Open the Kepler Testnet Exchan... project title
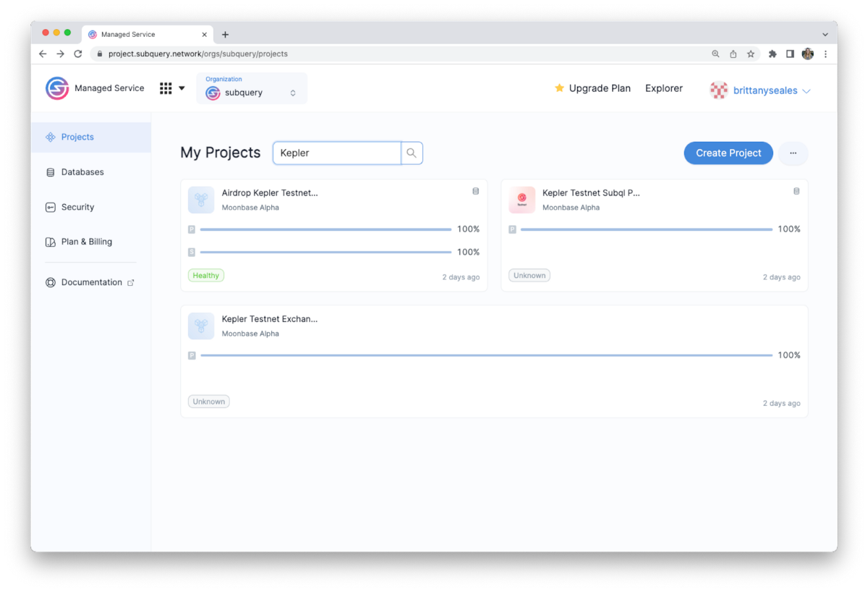 coord(270,318)
